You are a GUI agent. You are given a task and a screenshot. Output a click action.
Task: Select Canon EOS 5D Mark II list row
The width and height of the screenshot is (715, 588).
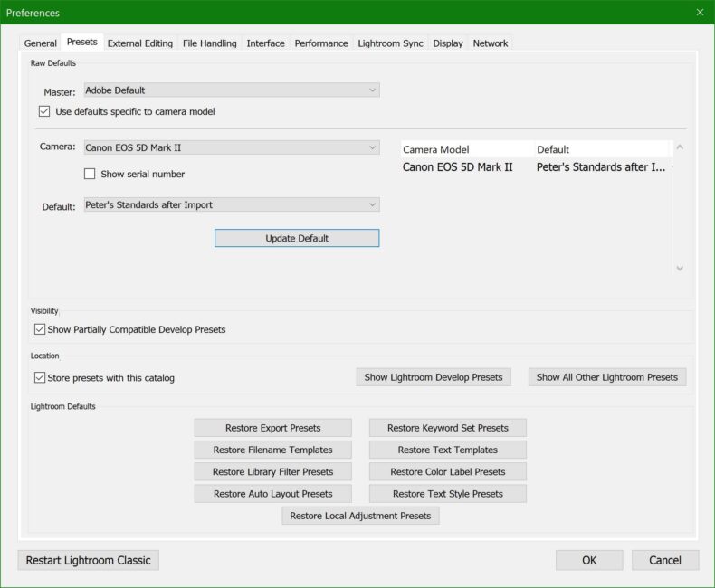click(534, 167)
